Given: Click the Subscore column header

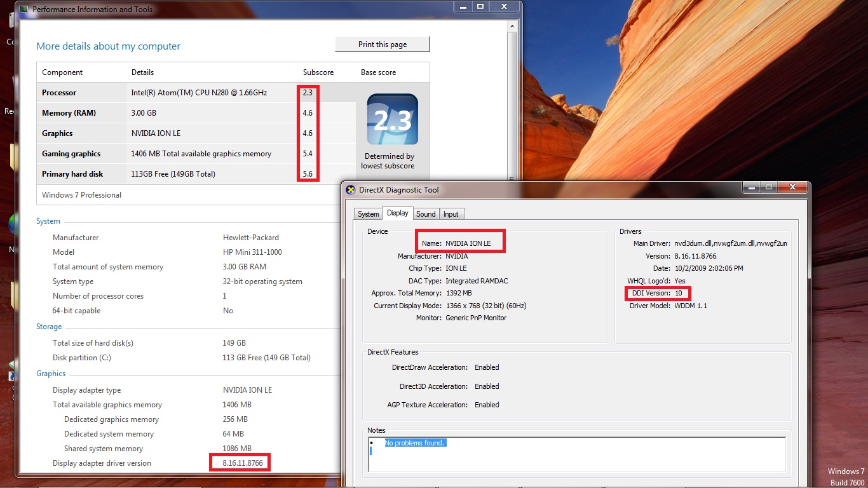Looking at the screenshot, I should click(x=318, y=72).
